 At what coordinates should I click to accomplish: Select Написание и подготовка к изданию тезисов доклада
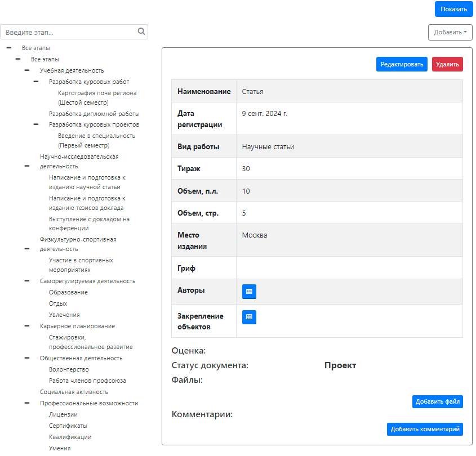click(87, 203)
